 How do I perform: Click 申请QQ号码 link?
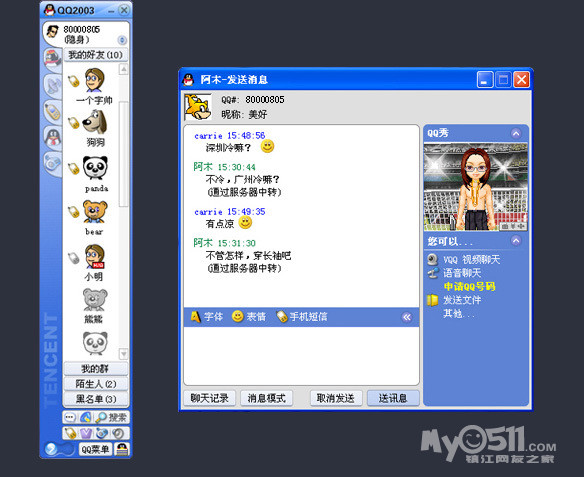[x=469, y=286]
